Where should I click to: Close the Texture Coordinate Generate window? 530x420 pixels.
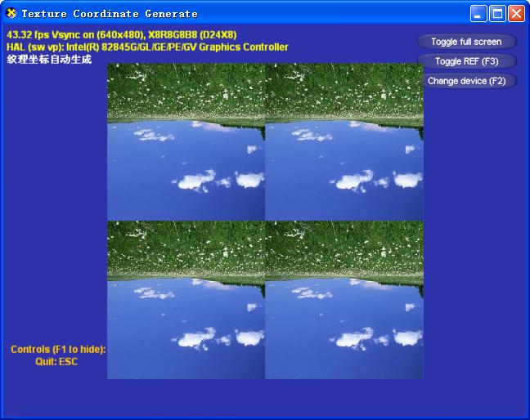(x=516, y=14)
